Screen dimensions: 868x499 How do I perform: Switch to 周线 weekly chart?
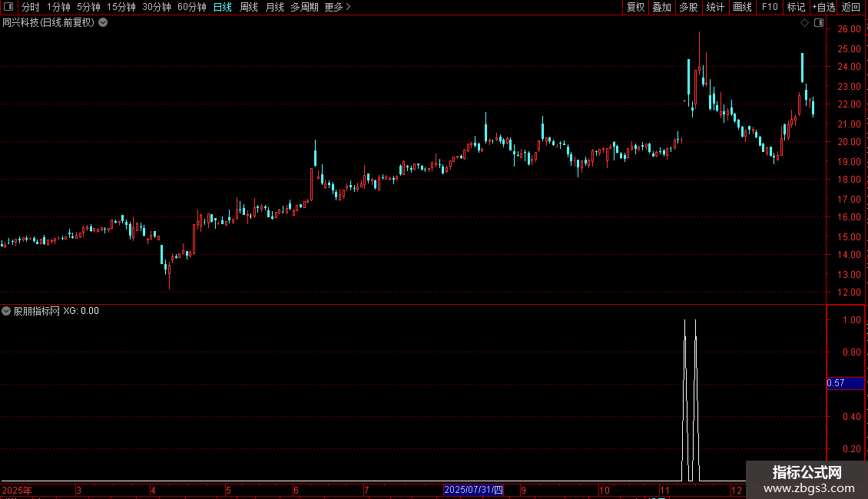[249, 7]
